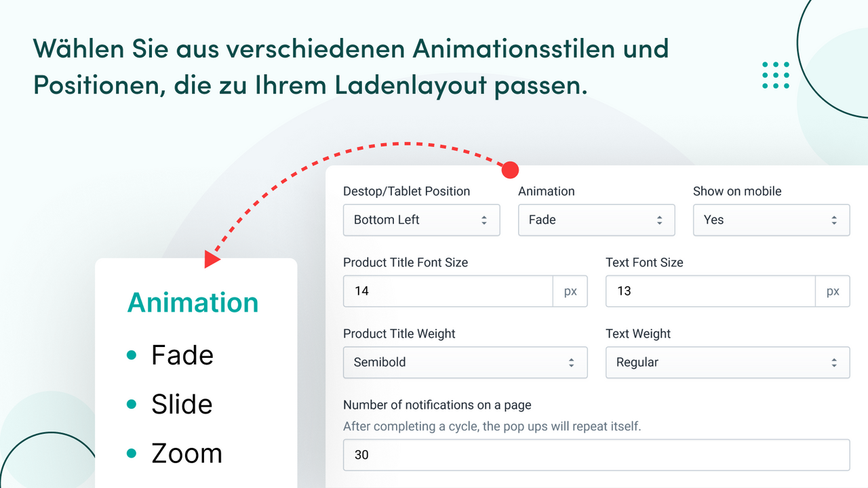Click the Product Title Font Size label
Screen dimensions: 868x488
click(x=406, y=262)
